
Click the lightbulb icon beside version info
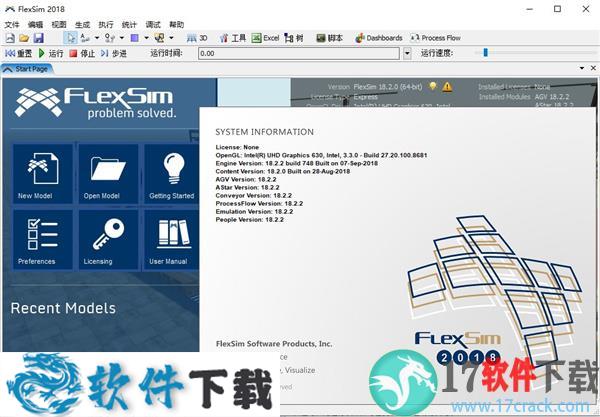pos(433,86)
